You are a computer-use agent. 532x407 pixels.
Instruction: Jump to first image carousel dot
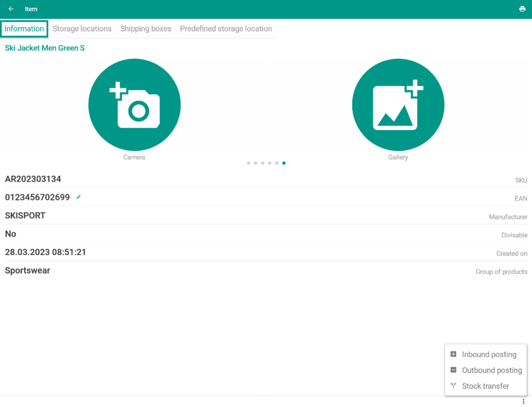pyautogui.click(x=248, y=163)
